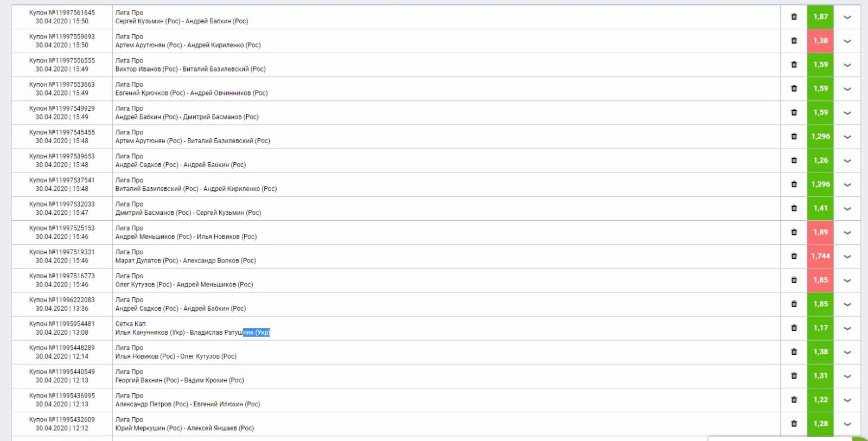Delete coupon №11996222083 with trash icon
Image resolution: width=868 pixels, height=441 pixels.
[x=794, y=304]
